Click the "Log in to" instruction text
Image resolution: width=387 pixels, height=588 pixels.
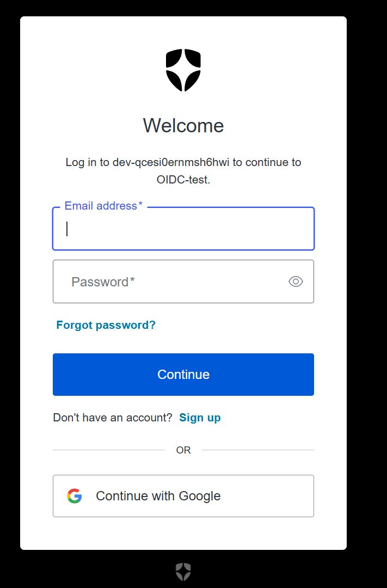point(87,162)
